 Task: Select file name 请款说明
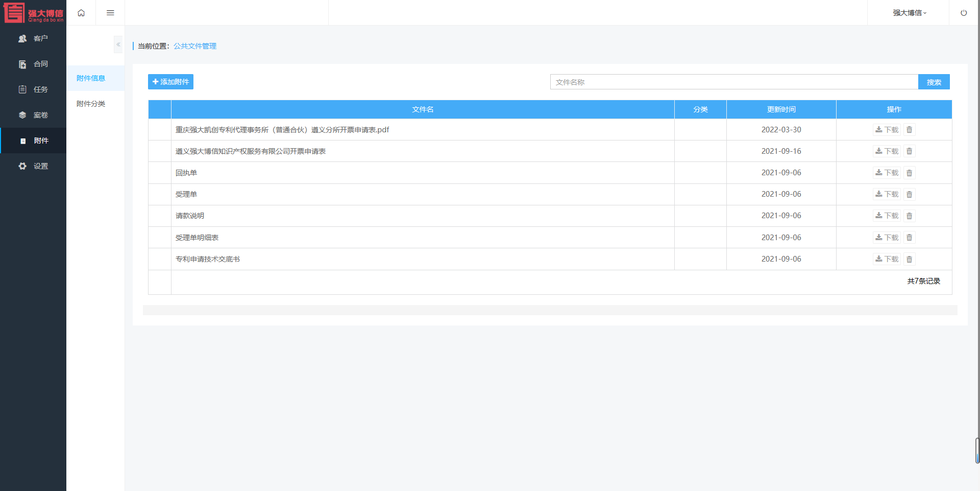pos(190,216)
